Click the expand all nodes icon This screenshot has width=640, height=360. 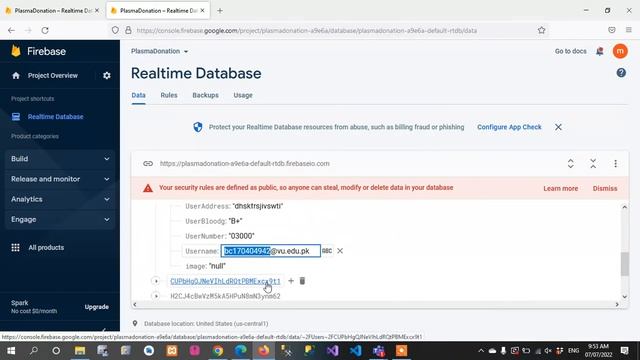click(571, 164)
